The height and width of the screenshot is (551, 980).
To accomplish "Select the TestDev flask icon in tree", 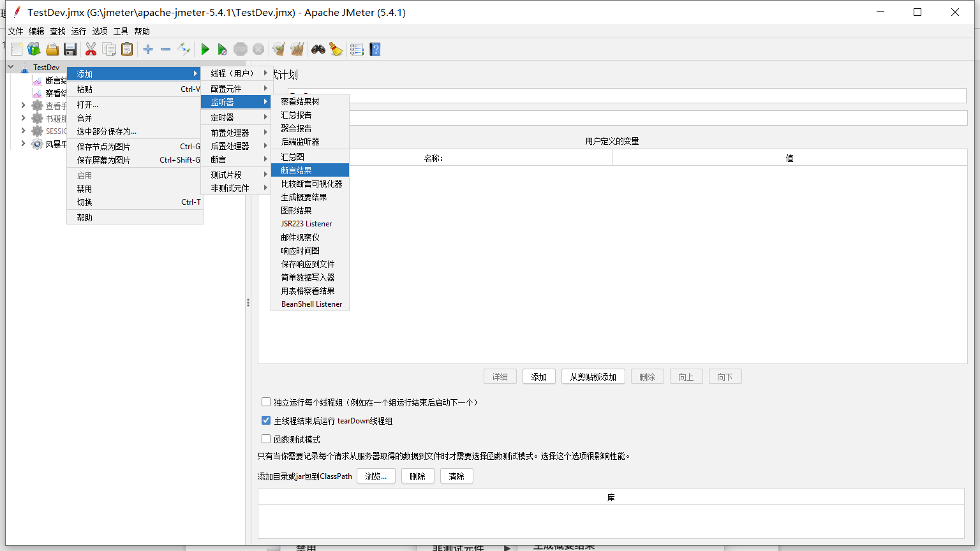I will click(24, 68).
